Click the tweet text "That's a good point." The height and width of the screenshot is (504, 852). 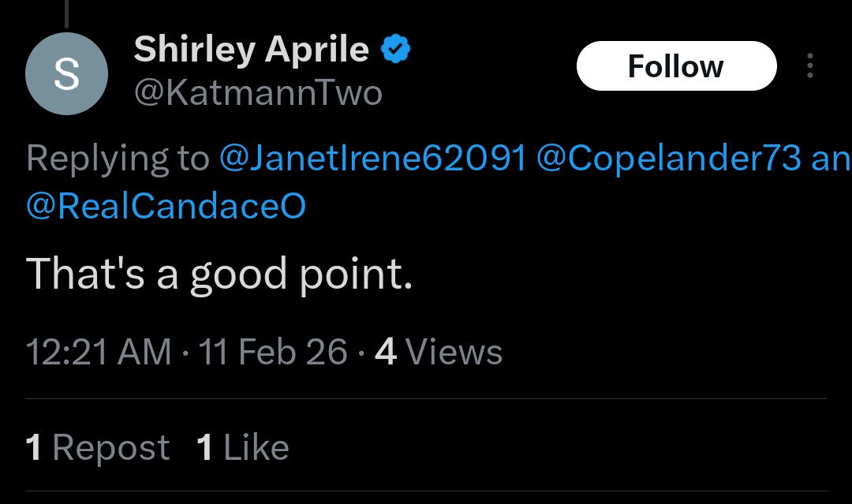pyautogui.click(x=220, y=274)
